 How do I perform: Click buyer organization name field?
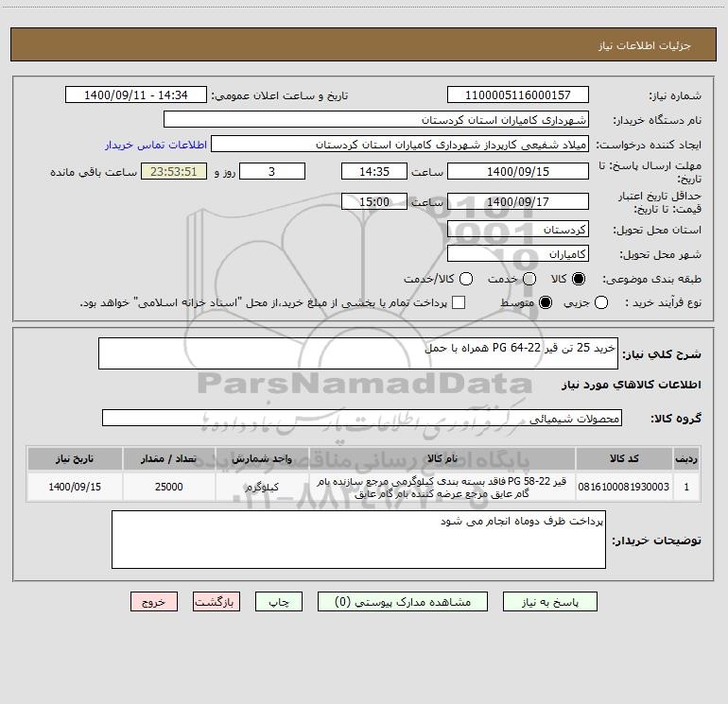coord(376,120)
